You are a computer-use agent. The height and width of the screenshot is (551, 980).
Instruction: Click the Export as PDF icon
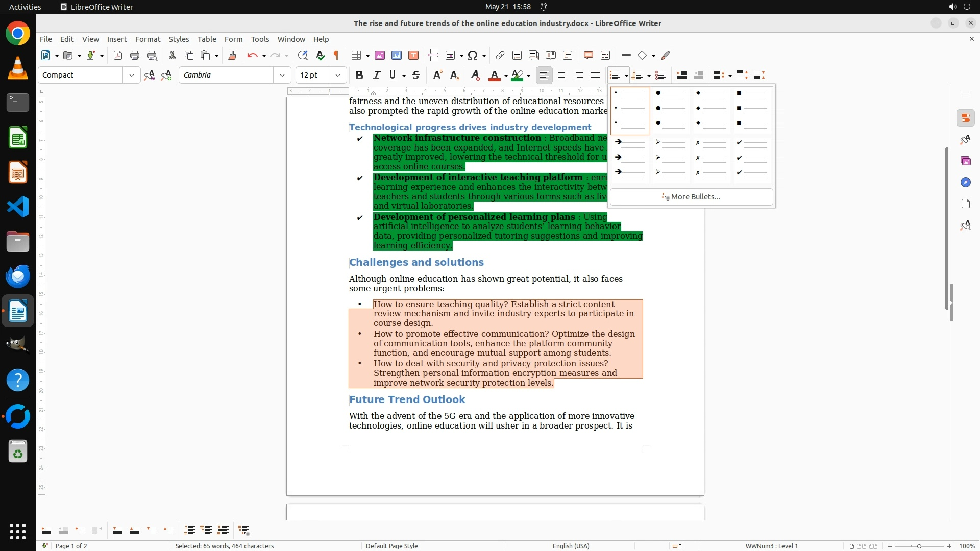tap(118, 56)
